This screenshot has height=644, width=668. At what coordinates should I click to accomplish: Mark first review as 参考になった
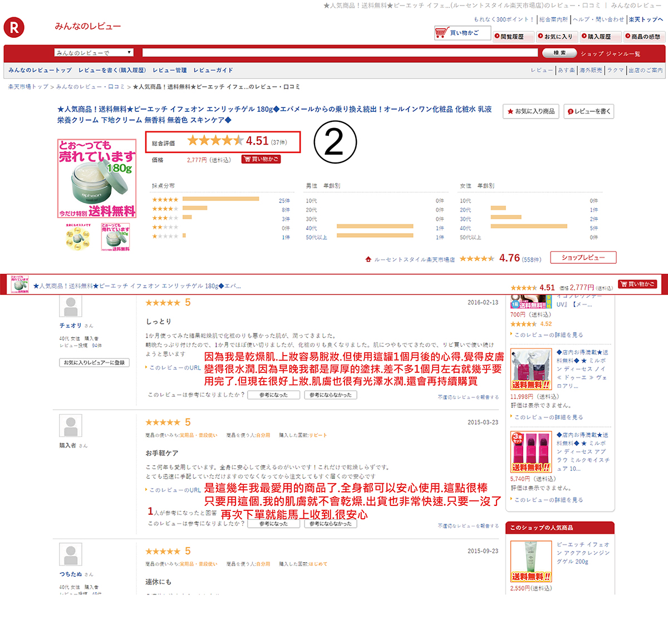(273, 395)
